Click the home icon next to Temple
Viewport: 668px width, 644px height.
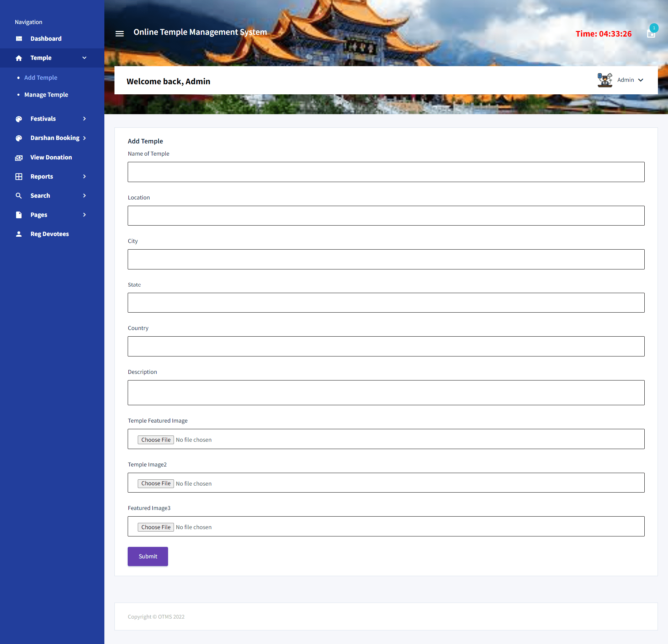(19, 58)
